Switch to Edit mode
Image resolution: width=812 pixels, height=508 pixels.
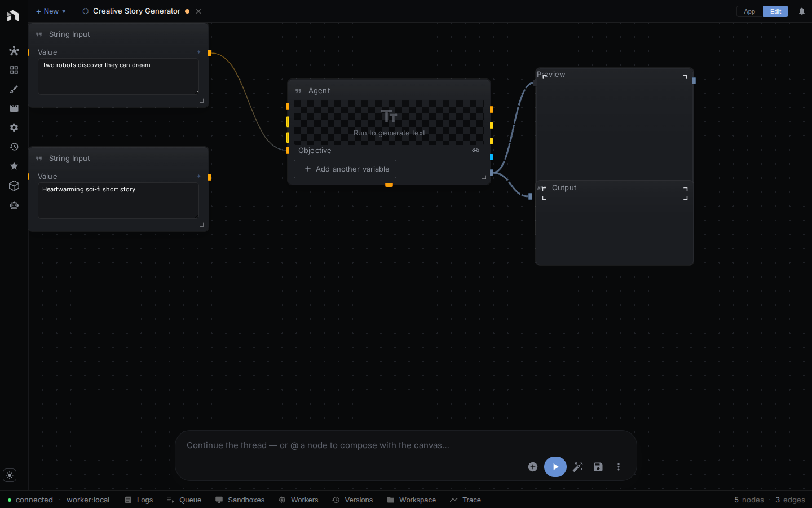point(776,11)
